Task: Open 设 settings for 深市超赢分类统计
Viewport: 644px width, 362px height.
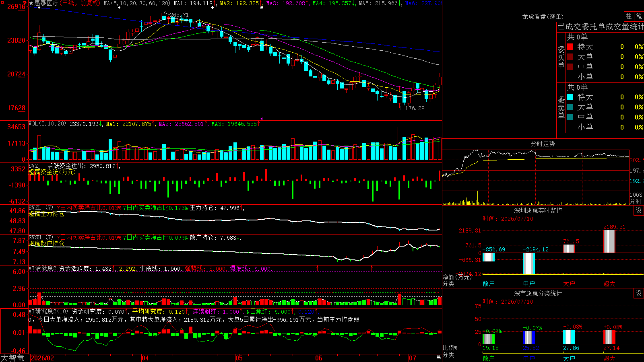Action: click(x=639, y=293)
